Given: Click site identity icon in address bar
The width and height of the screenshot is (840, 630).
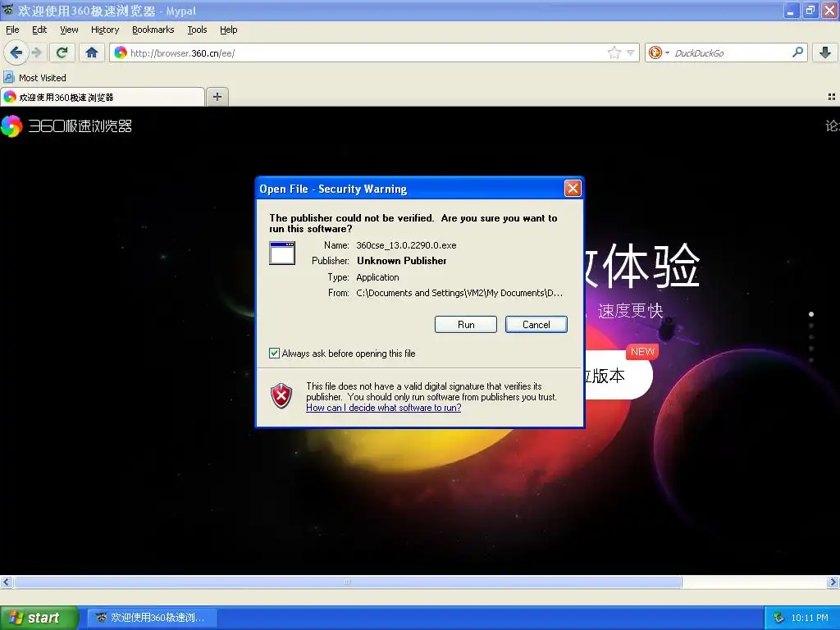Looking at the screenshot, I should pyautogui.click(x=121, y=52).
